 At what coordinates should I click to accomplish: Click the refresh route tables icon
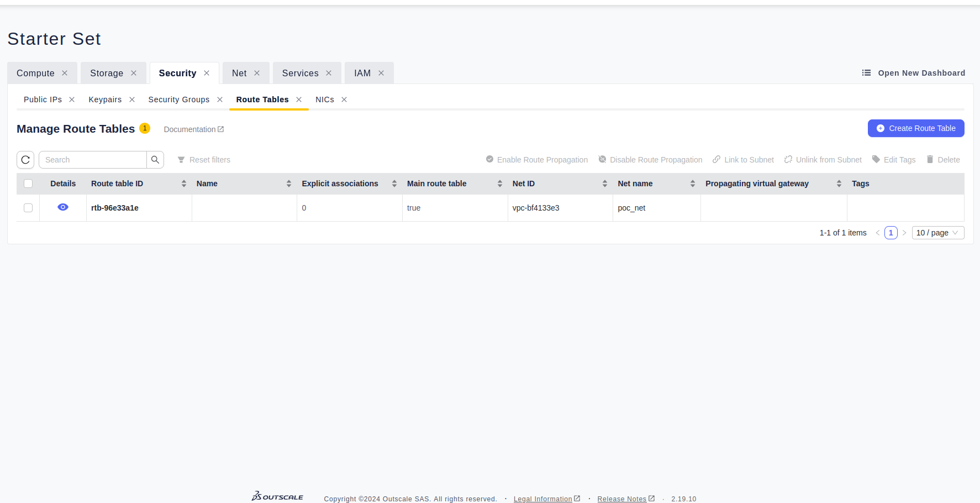click(25, 160)
